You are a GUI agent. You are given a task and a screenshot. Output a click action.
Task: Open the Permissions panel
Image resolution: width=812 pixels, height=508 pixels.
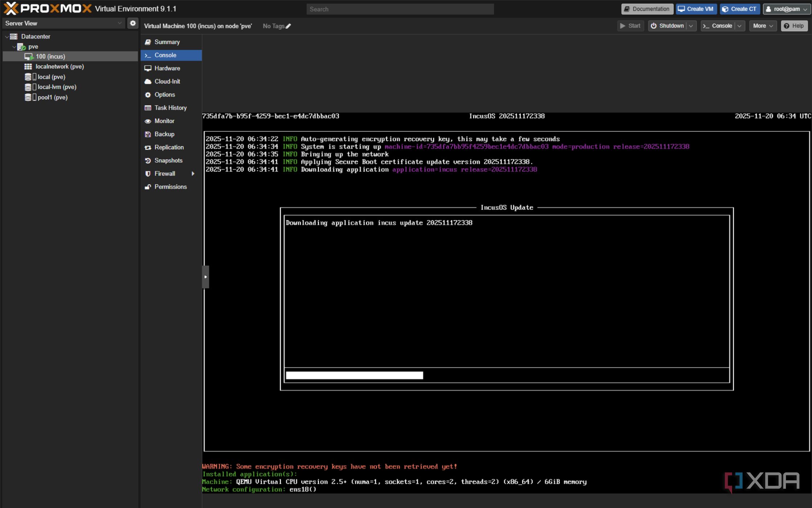[171, 187]
